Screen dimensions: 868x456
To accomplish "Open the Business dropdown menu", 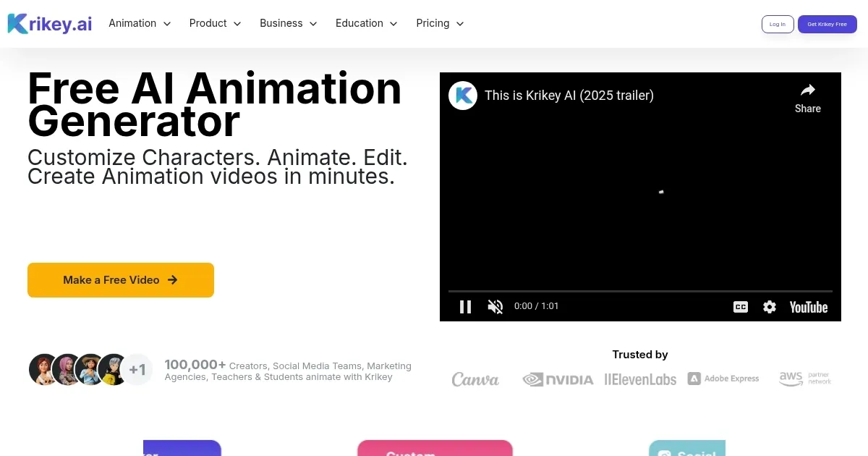I will click(x=288, y=23).
